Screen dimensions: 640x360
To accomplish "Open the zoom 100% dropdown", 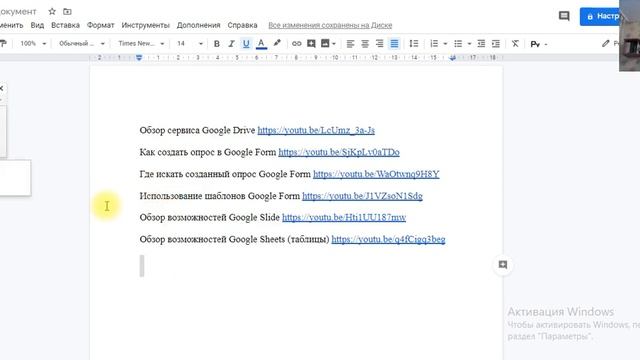I will [x=33, y=43].
